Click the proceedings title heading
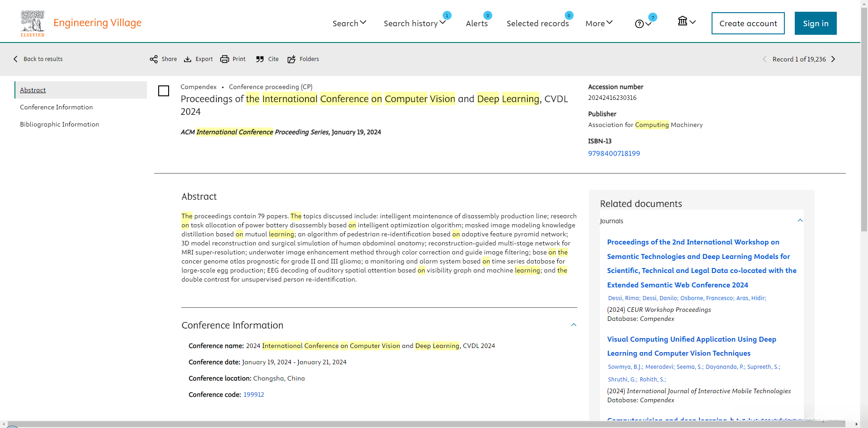 (x=374, y=105)
